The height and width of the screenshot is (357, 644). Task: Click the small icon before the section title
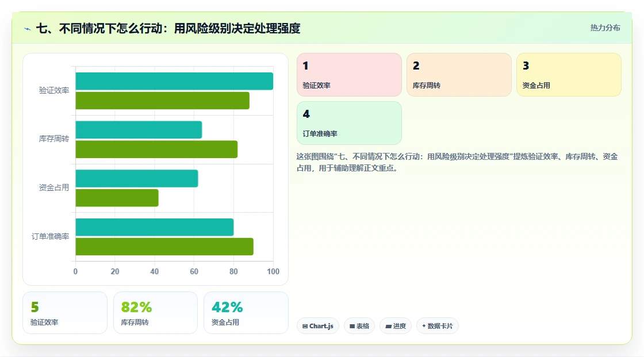point(28,29)
